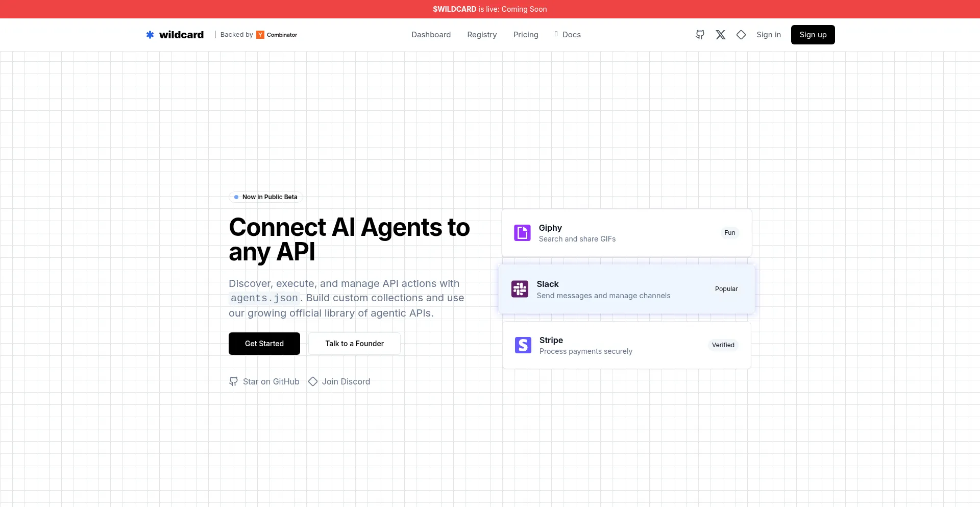Viewport: 980px width, 507px height.
Task: Open the Docs link
Action: (x=571, y=35)
